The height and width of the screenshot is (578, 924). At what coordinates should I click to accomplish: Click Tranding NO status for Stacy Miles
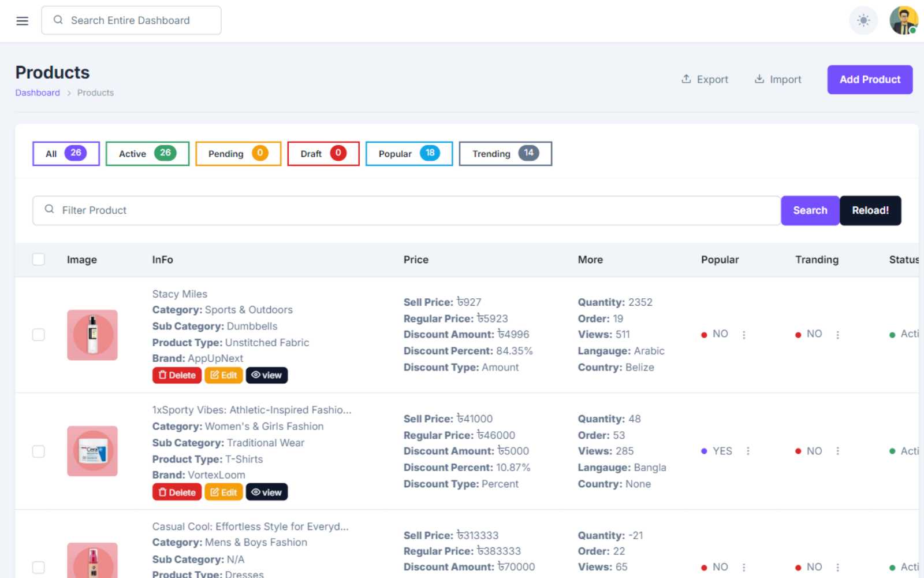pyautogui.click(x=808, y=334)
